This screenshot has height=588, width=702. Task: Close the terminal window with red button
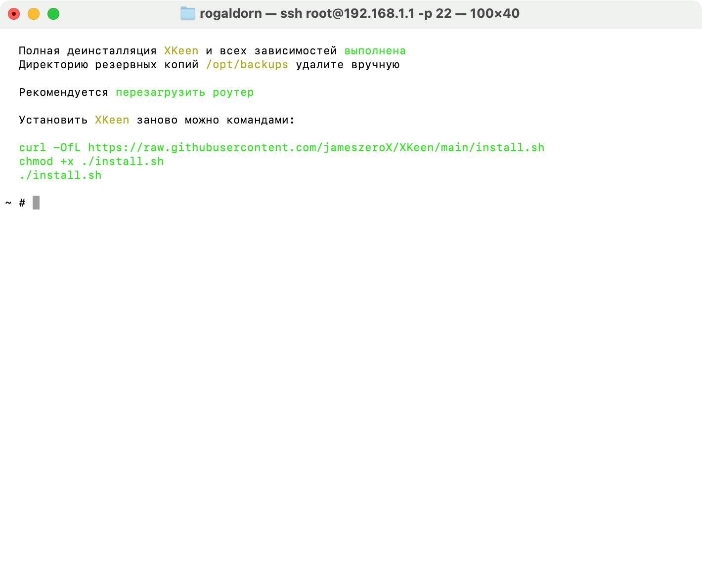coord(14,14)
